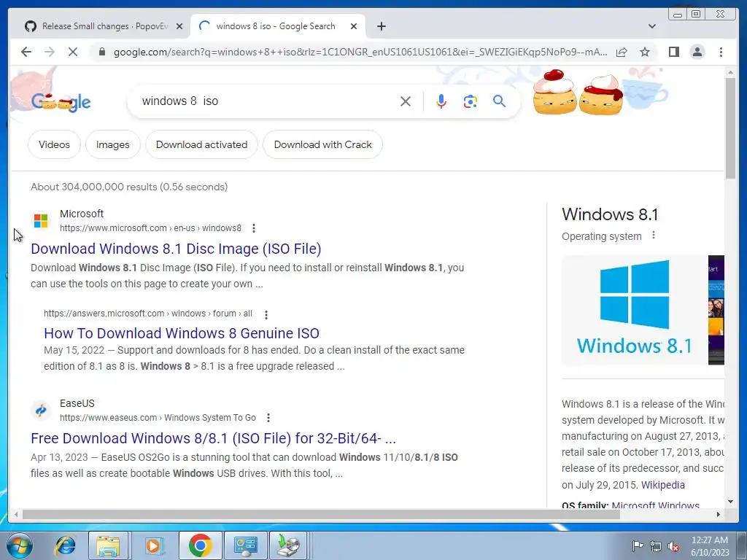Click the Microsoft favicon in results
Viewport: 747px width, 560px height.
[x=41, y=221]
